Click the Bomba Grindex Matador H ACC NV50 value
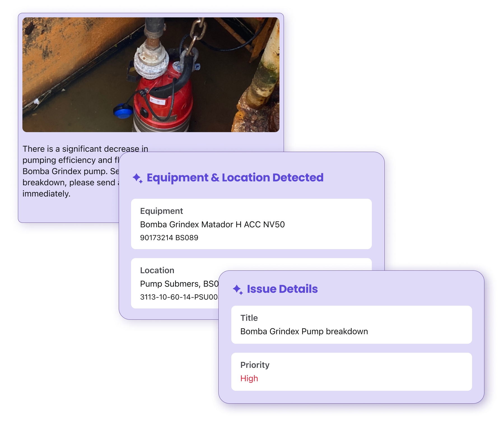Viewport: 504px width, 421px height. coord(212,224)
